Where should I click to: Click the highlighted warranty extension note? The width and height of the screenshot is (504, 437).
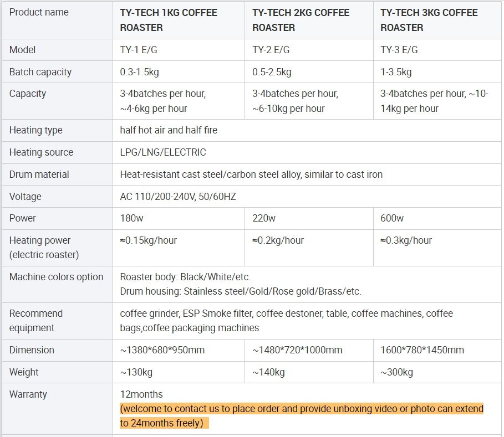302,416
